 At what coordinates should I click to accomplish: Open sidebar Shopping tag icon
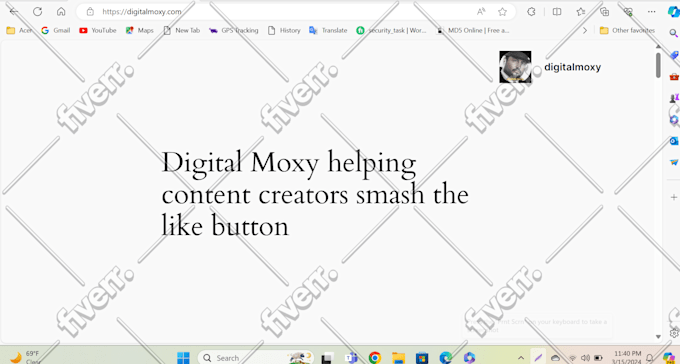(673, 55)
